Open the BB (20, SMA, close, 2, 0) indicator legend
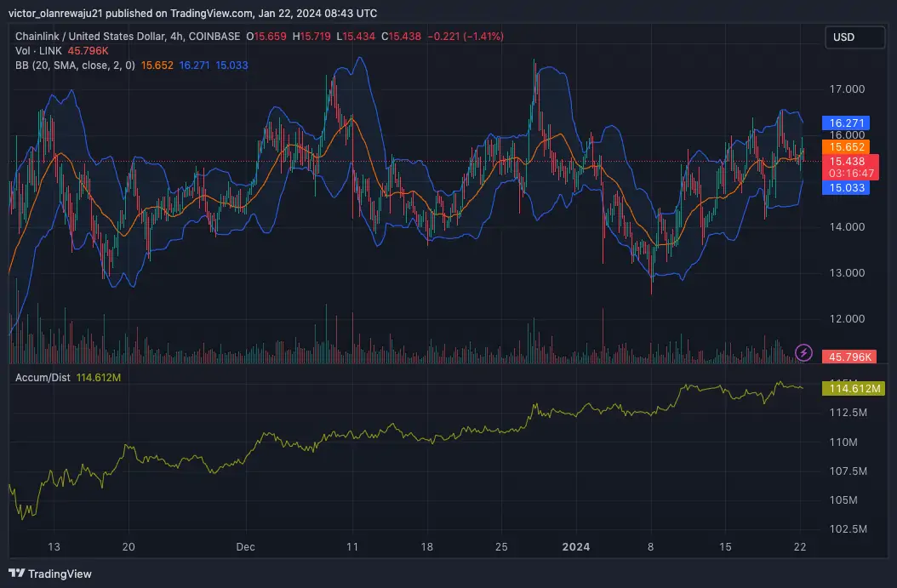 [75, 66]
